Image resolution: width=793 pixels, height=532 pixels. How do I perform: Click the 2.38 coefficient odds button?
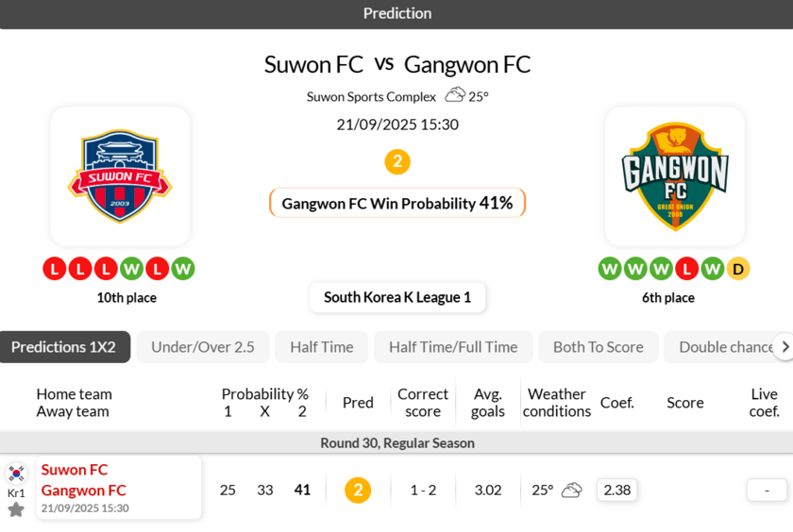coord(617,490)
